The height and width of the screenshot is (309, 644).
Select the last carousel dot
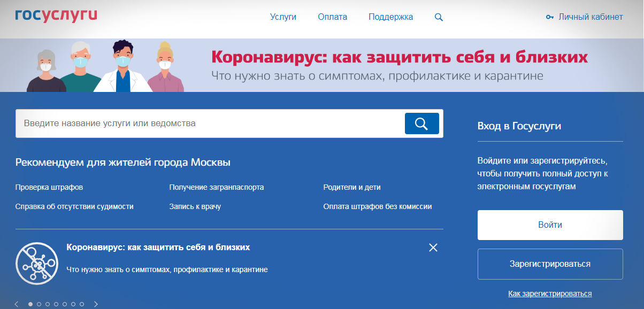(x=82, y=304)
